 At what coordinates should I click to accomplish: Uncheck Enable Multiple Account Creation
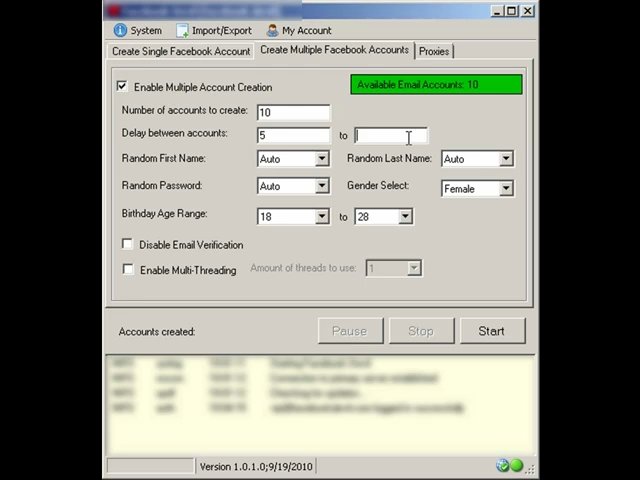122,86
